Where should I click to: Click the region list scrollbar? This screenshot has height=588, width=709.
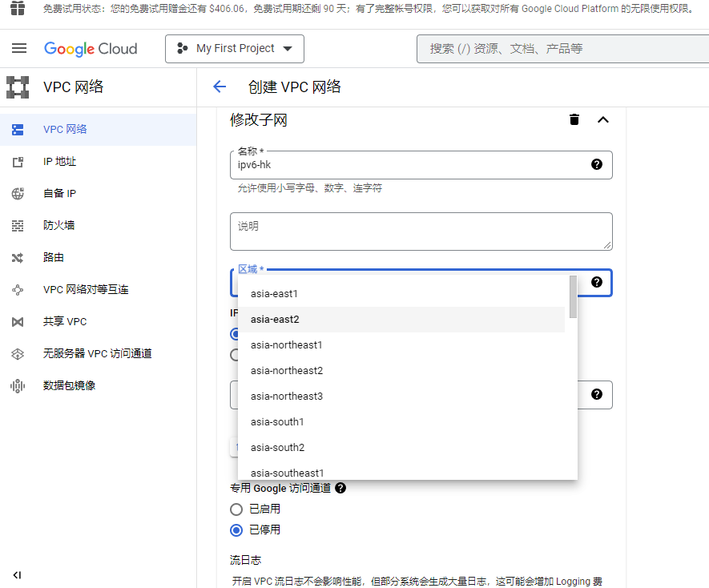pos(573,296)
